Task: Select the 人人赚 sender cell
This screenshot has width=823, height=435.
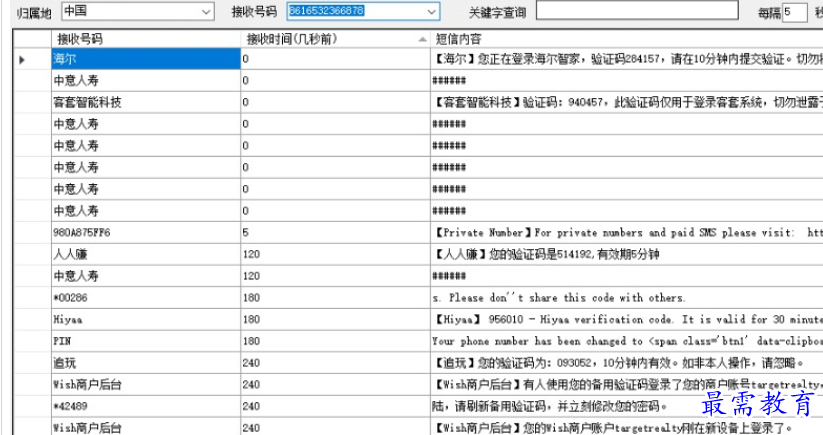Action: pos(146,254)
